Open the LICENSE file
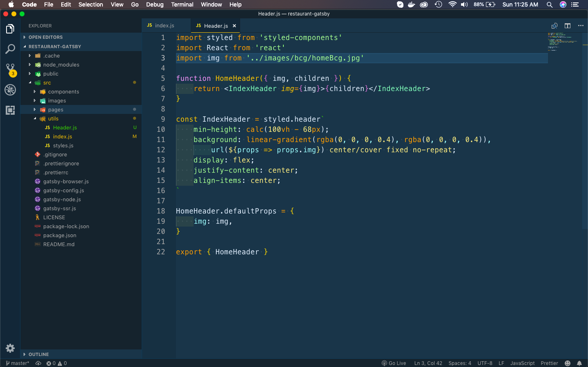Screen dimensions: 588x367 click(81, 218)
